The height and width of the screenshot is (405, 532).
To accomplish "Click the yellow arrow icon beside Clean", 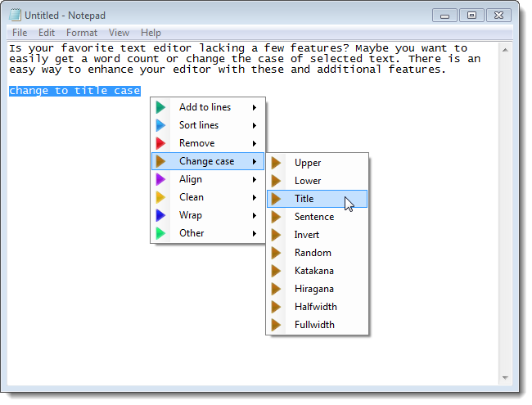I will 160,197.
